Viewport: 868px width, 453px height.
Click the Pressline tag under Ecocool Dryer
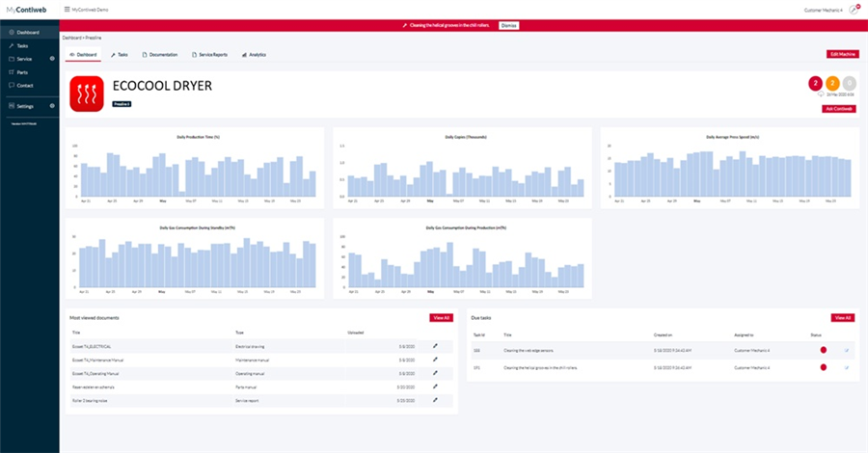[x=122, y=104]
